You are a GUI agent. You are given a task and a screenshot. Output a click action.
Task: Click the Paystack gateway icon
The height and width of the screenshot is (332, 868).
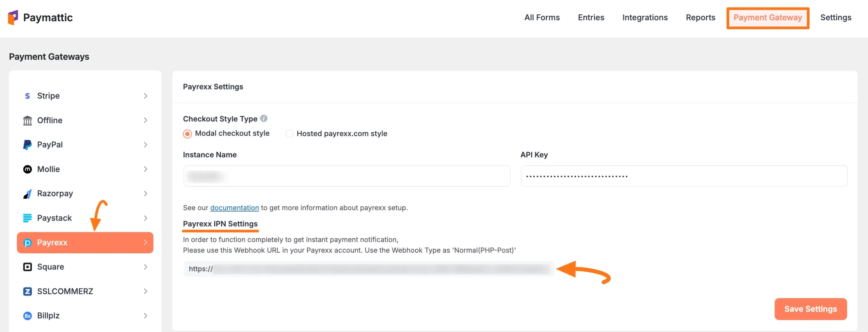(x=27, y=218)
